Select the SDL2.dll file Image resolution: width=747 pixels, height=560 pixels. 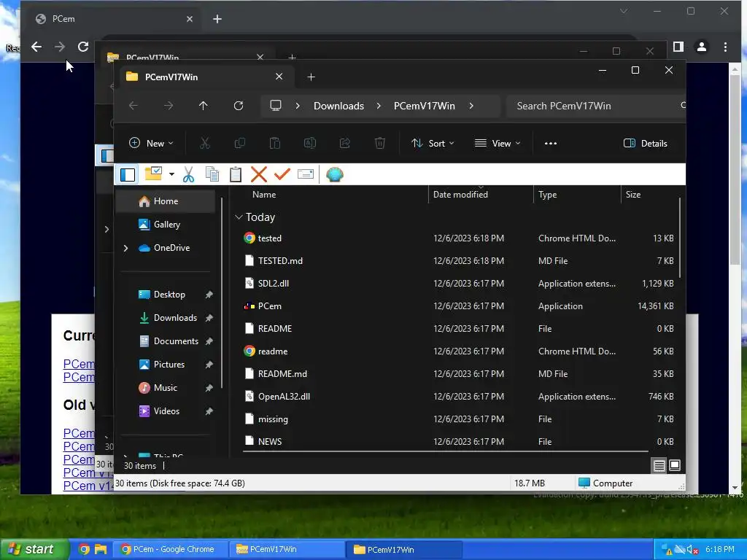[460, 284]
